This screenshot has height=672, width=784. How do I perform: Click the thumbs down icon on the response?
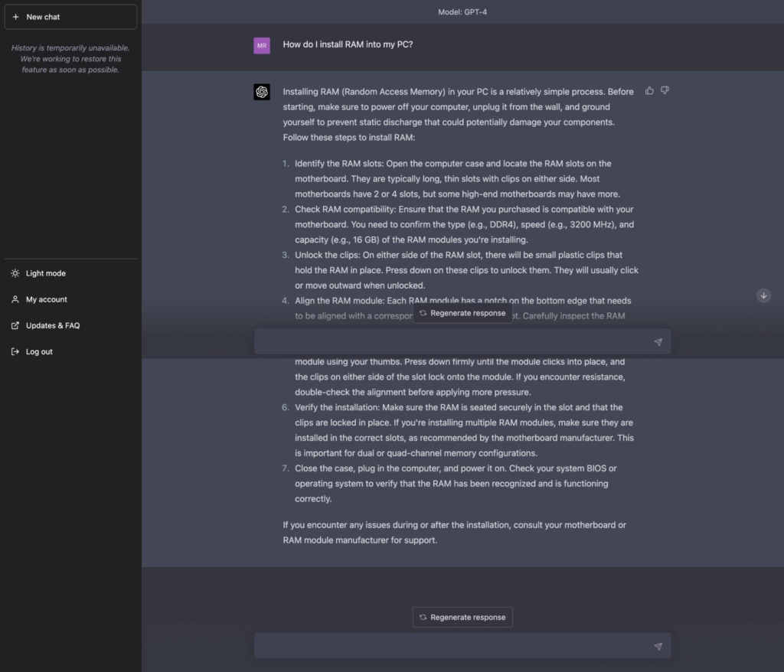665,90
